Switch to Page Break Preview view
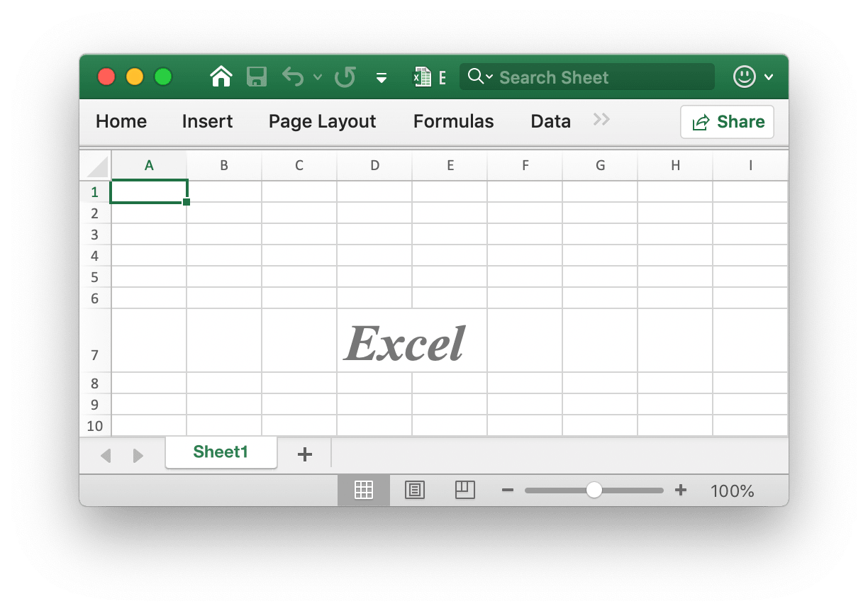Image resolution: width=868 pixels, height=611 pixels. (x=465, y=490)
